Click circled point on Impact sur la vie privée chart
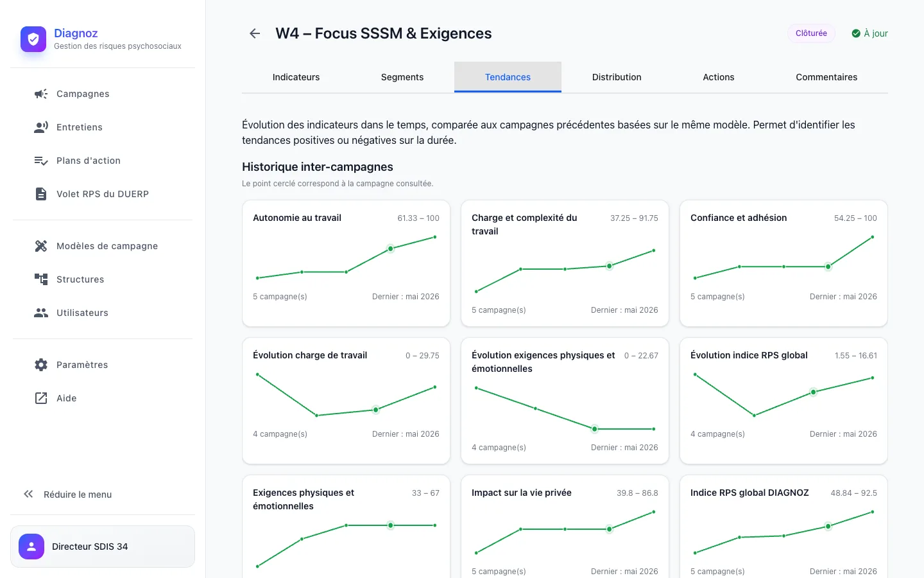This screenshot has height=578, width=924. click(609, 529)
